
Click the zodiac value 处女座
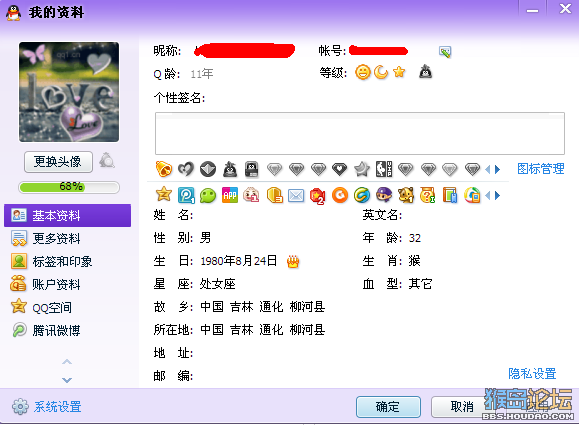217,284
